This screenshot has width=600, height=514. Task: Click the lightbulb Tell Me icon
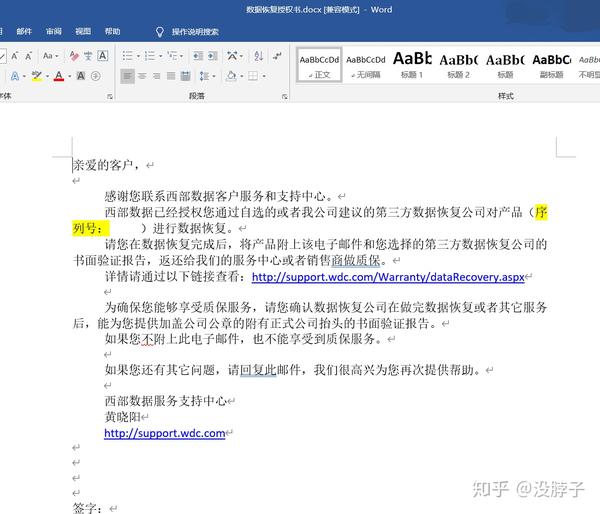pos(160,32)
